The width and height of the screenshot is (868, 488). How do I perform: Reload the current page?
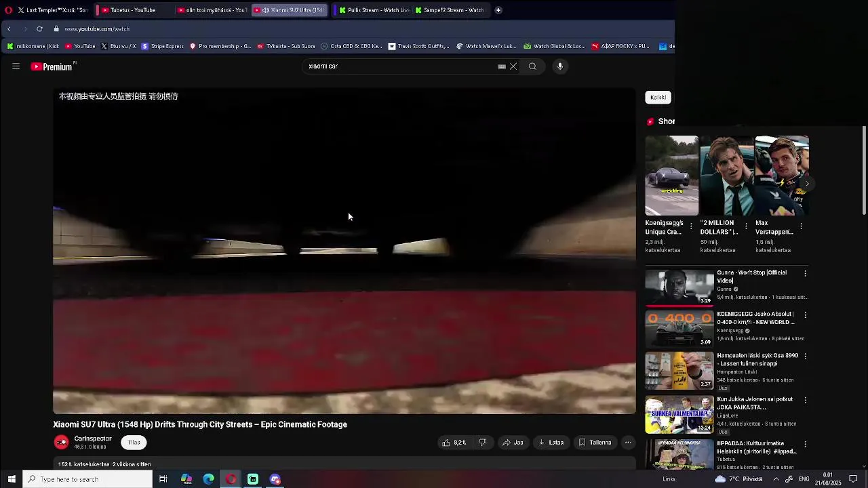pyautogui.click(x=39, y=29)
